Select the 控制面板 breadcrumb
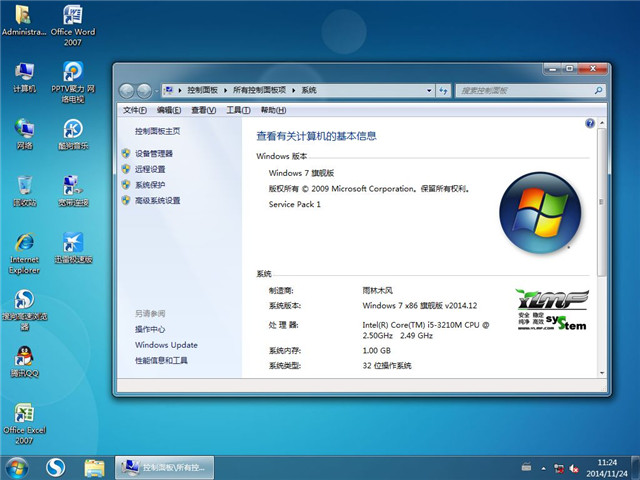 (202, 90)
